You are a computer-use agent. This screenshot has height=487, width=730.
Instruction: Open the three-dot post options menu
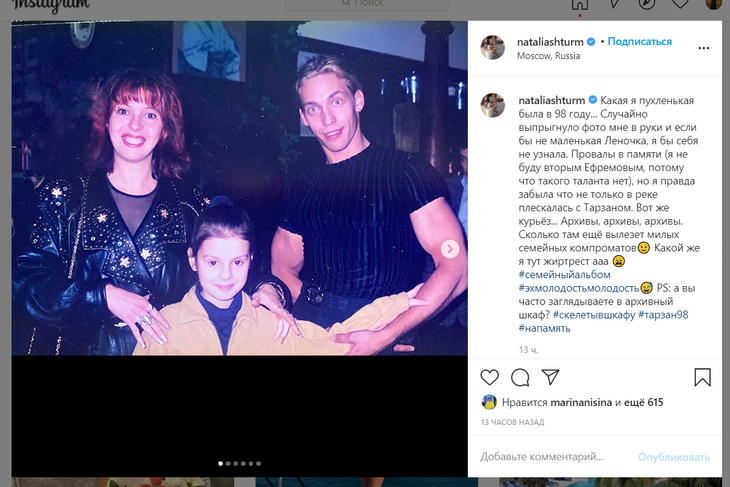(x=703, y=48)
